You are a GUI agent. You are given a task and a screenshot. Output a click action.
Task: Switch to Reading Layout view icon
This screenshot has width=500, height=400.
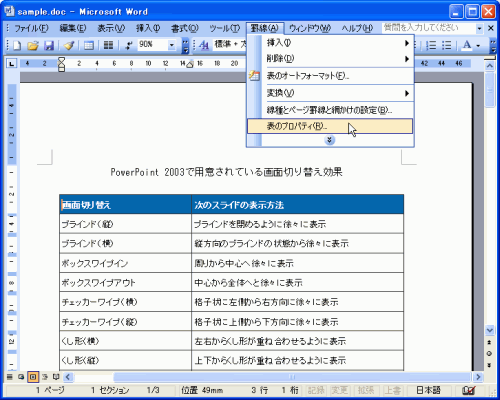[x=56, y=377]
